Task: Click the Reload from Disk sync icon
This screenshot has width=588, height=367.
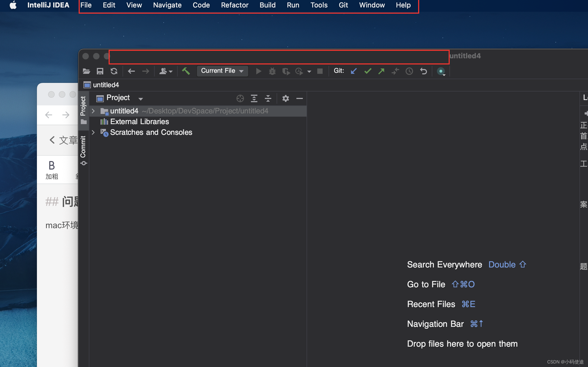Action: 114,71
